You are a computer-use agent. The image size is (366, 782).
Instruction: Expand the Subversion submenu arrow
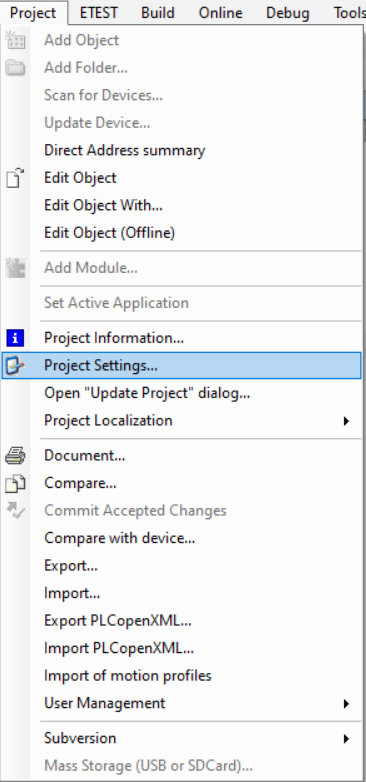[346, 739]
